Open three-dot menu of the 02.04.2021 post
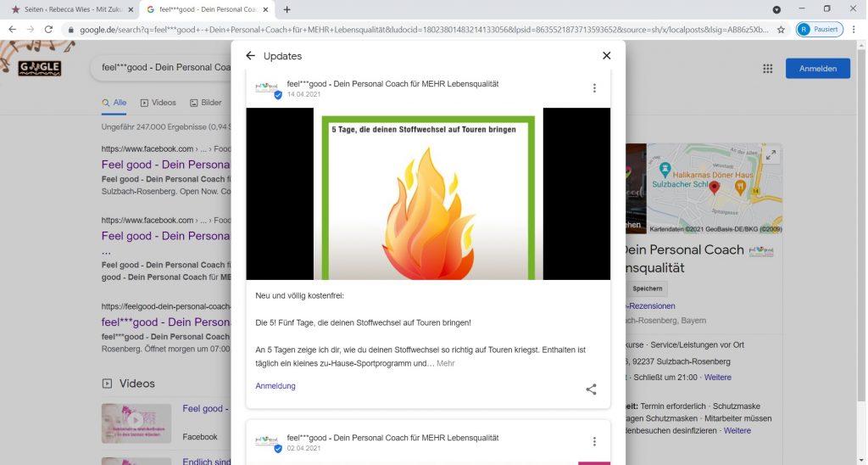 coord(594,441)
